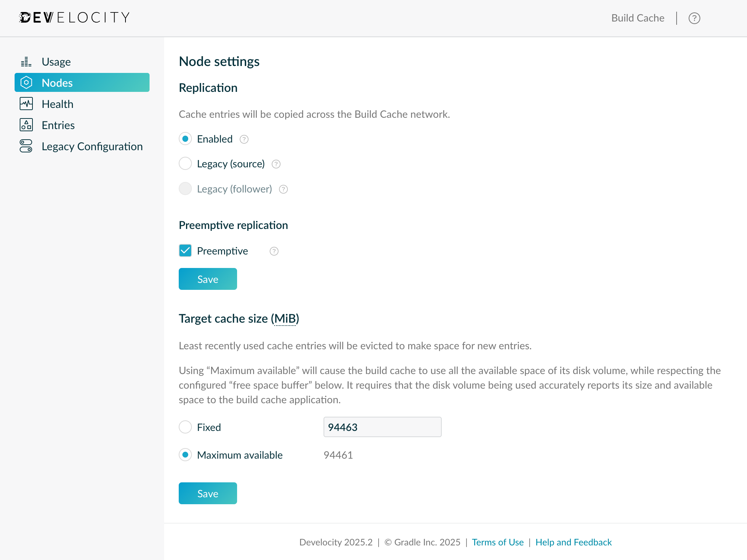Open the help tooltip next to Preemptive
The width and height of the screenshot is (747, 560).
274,251
